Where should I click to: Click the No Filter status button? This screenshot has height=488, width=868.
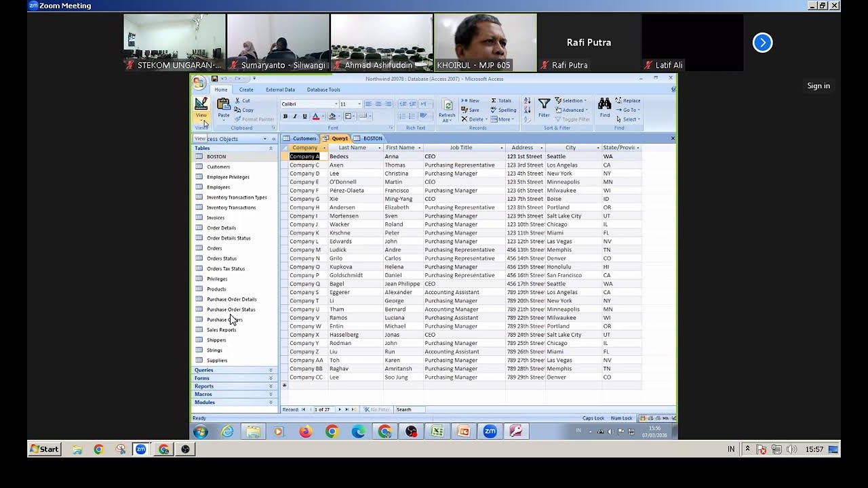(377, 409)
